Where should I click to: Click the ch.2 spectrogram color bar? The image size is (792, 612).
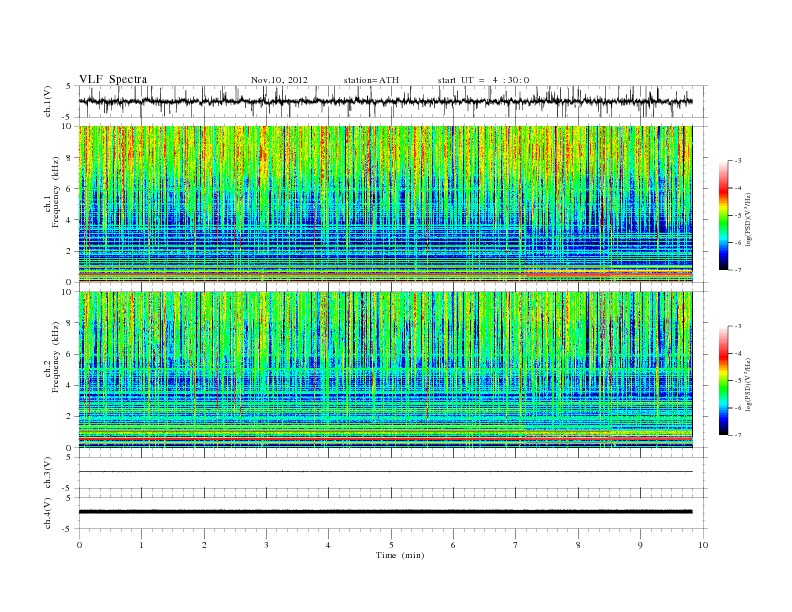pyautogui.click(x=723, y=381)
